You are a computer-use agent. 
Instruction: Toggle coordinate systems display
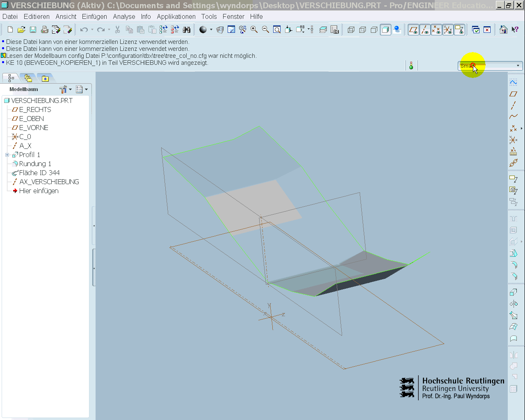coord(448,30)
